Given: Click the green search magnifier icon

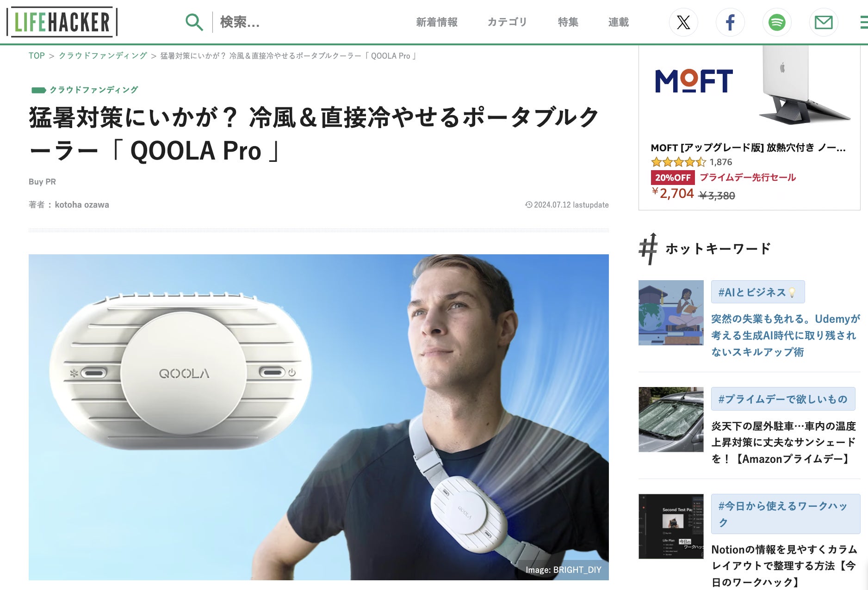Looking at the screenshot, I should [194, 22].
